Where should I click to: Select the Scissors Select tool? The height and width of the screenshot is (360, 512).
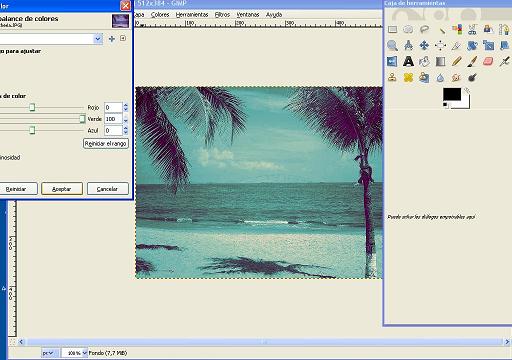coord(472,30)
